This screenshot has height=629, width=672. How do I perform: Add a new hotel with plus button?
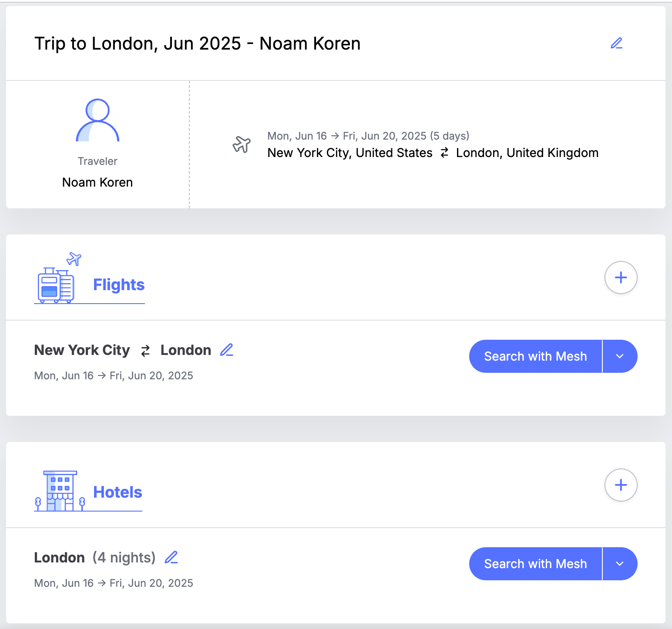[x=621, y=485]
